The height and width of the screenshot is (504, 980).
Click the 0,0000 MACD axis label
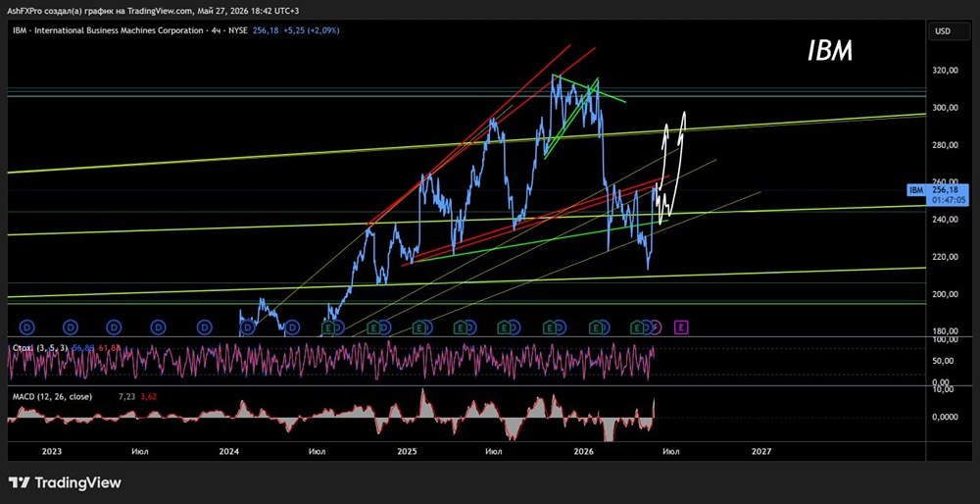tap(943, 417)
